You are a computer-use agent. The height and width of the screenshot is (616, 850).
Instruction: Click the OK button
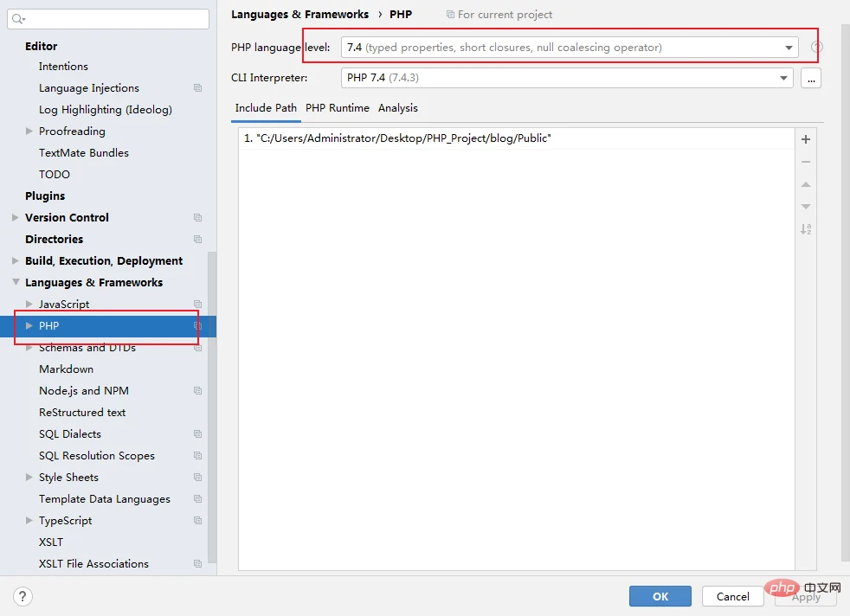point(660,596)
